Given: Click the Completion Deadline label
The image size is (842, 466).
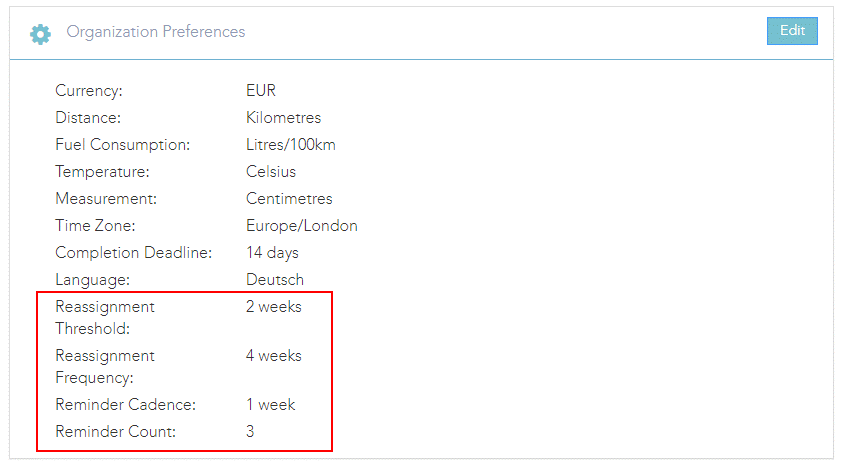Looking at the screenshot, I should point(133,253).
